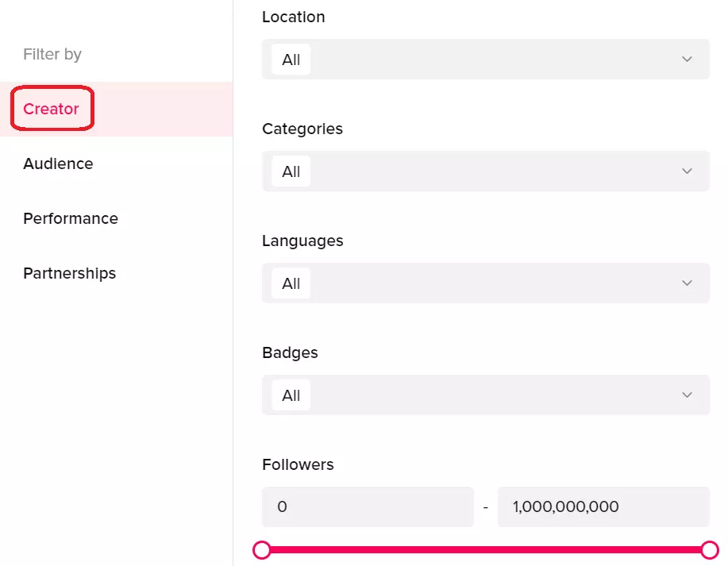
Task: Open the Badges dropdown arrow
Action: (687, 395)
